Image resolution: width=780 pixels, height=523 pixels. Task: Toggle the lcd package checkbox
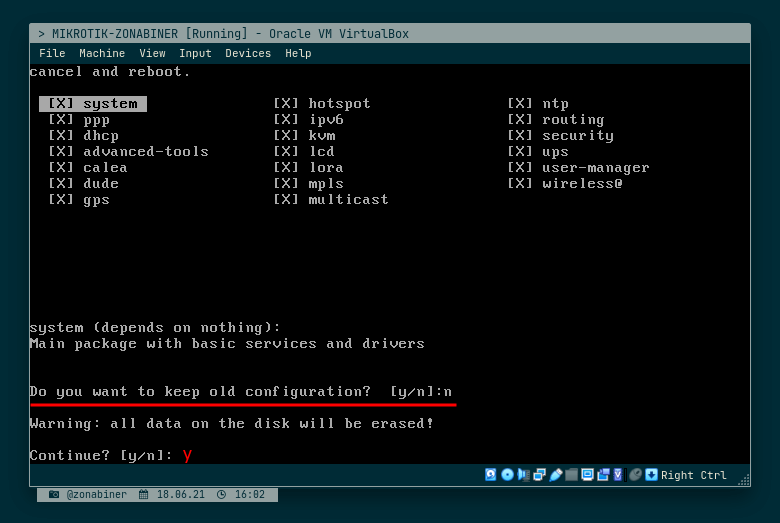coord(286,151)
